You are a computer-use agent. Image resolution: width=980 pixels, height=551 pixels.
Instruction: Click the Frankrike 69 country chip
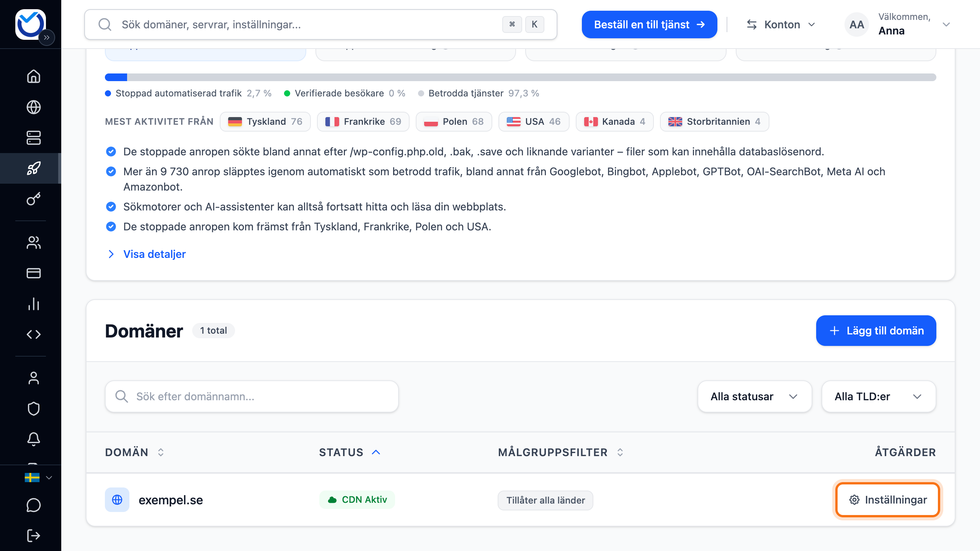(x=363, y=122)
